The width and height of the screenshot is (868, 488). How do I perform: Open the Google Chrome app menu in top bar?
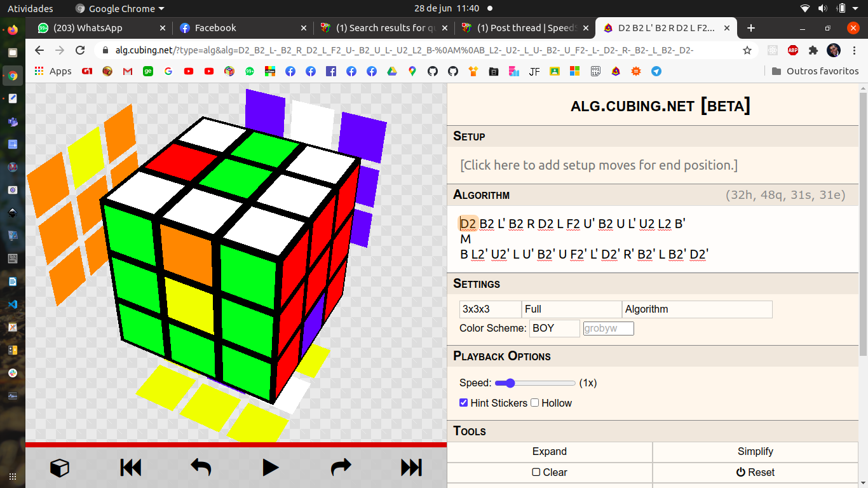pos(119,9)
